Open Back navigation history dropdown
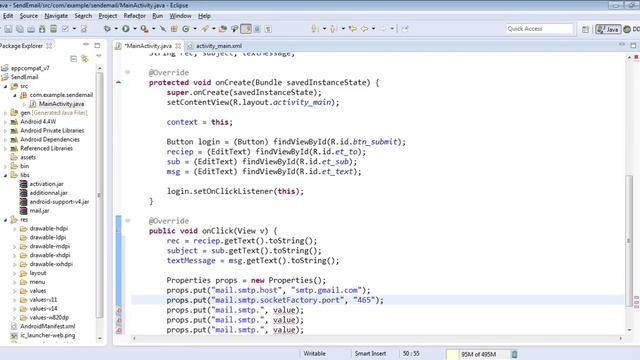Screen dimensions: 640x360 coord(373,29)
